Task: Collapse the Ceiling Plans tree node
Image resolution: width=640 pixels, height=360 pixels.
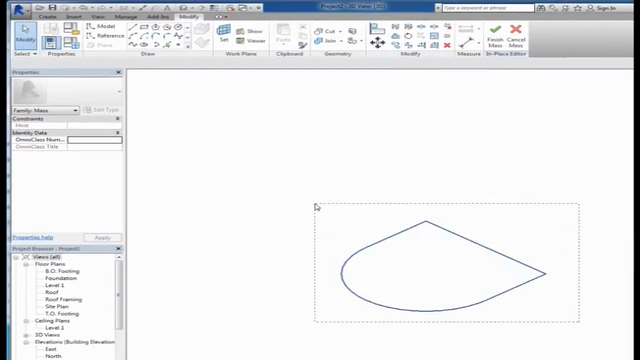Action: (26, 321)
